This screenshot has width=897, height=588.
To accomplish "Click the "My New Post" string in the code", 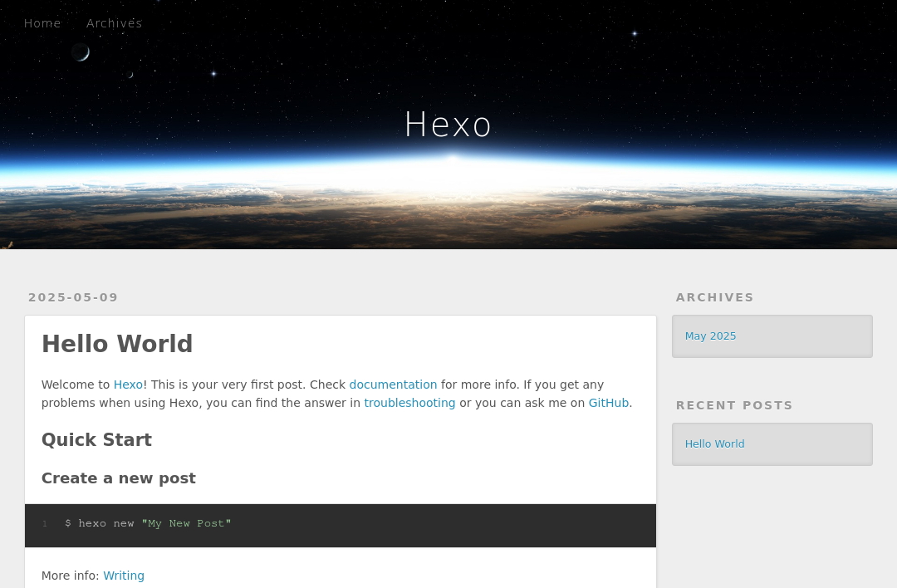I will 187,523.
